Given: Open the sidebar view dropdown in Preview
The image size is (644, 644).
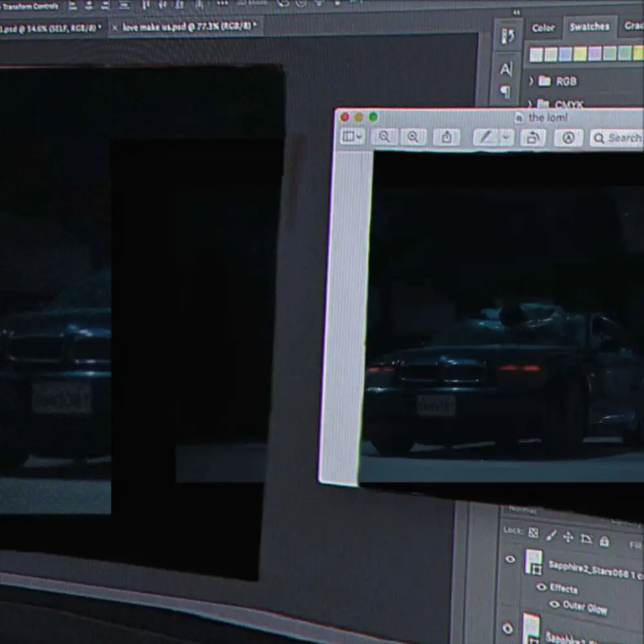Looking at the screenshot, I should coord(352,137).
